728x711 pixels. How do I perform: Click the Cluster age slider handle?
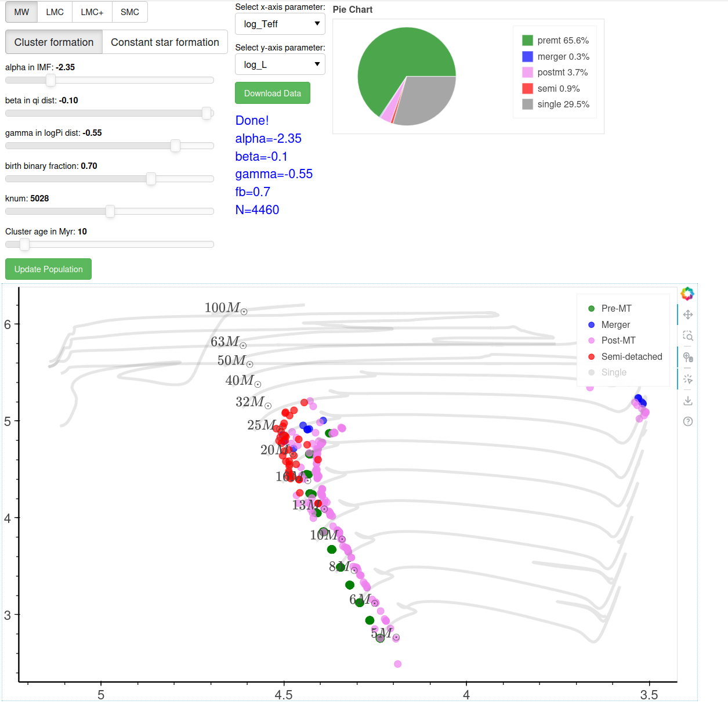(24, 244)
